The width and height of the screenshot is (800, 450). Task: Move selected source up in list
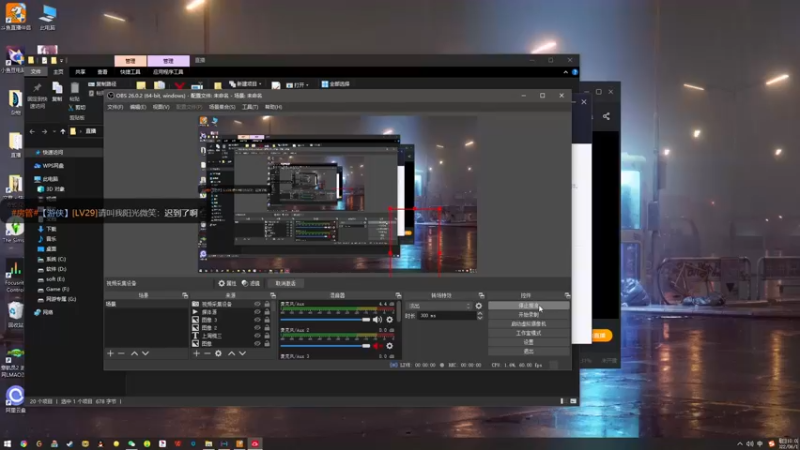[232, 353]
